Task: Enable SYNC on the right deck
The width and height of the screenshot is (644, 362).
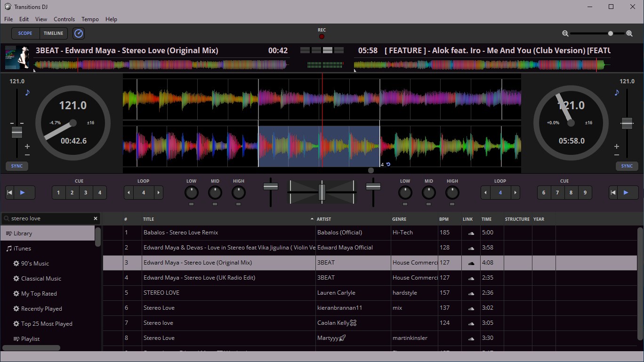Action: pos(627,166)
